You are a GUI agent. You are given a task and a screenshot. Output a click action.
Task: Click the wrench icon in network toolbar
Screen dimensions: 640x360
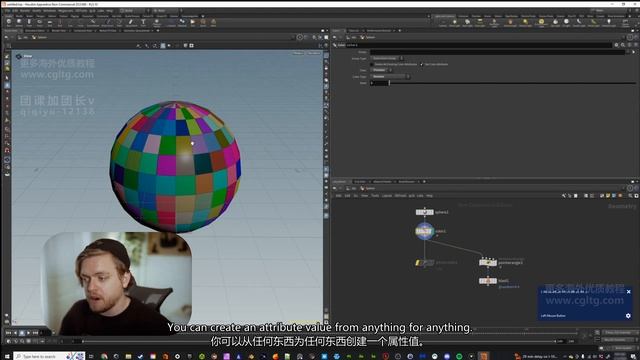[x=564, y=196]
